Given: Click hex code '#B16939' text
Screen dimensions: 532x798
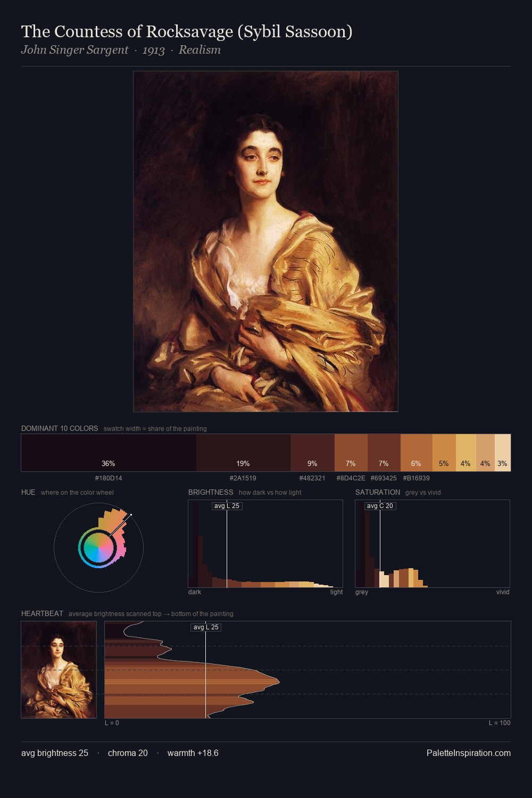Looking at the screenshot, I should coord(416,478).
